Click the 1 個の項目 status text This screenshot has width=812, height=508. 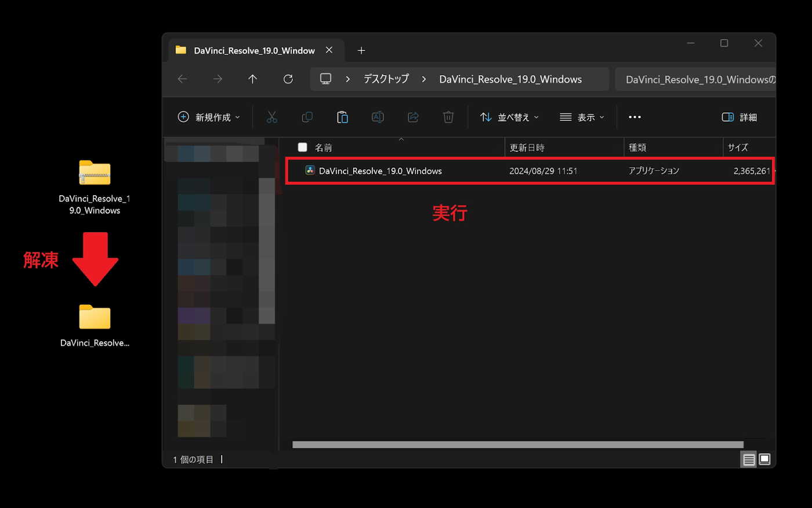click(193, 459)
